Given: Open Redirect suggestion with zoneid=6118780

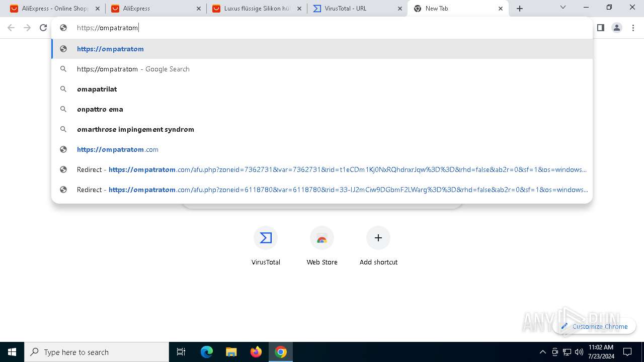Looking at the screenshot, I should (322, 190).
